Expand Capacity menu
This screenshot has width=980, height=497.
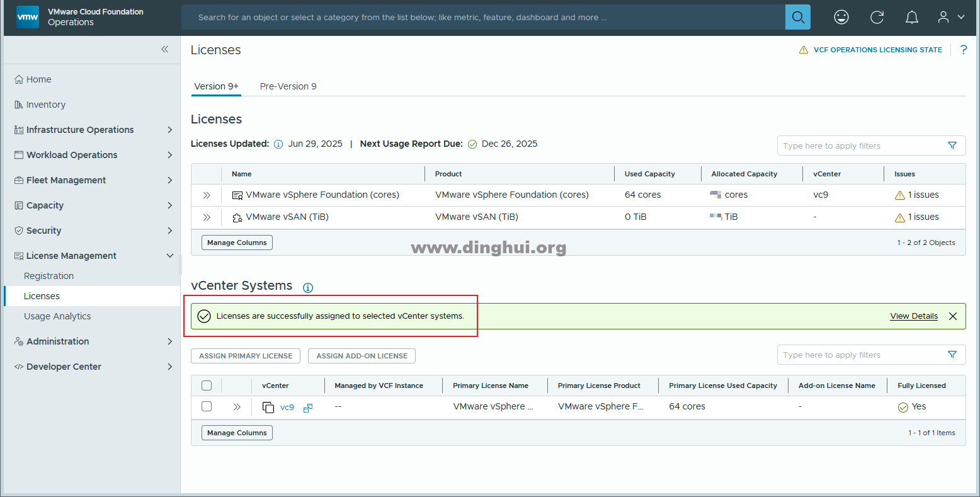[x=169, y=205]
